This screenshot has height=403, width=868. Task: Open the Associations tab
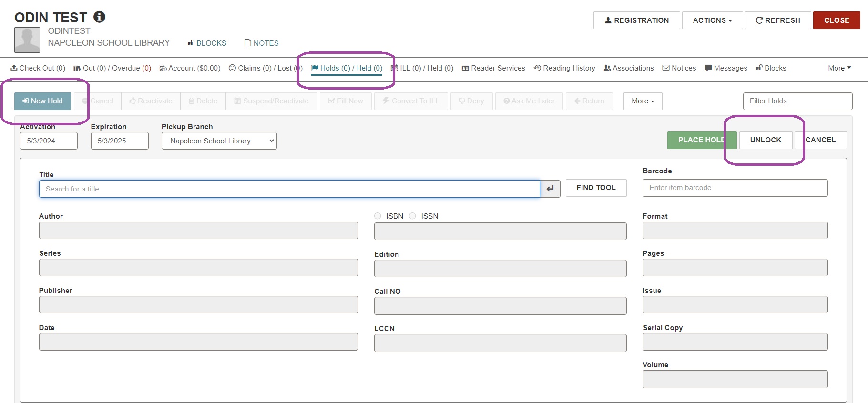(629, 68)
